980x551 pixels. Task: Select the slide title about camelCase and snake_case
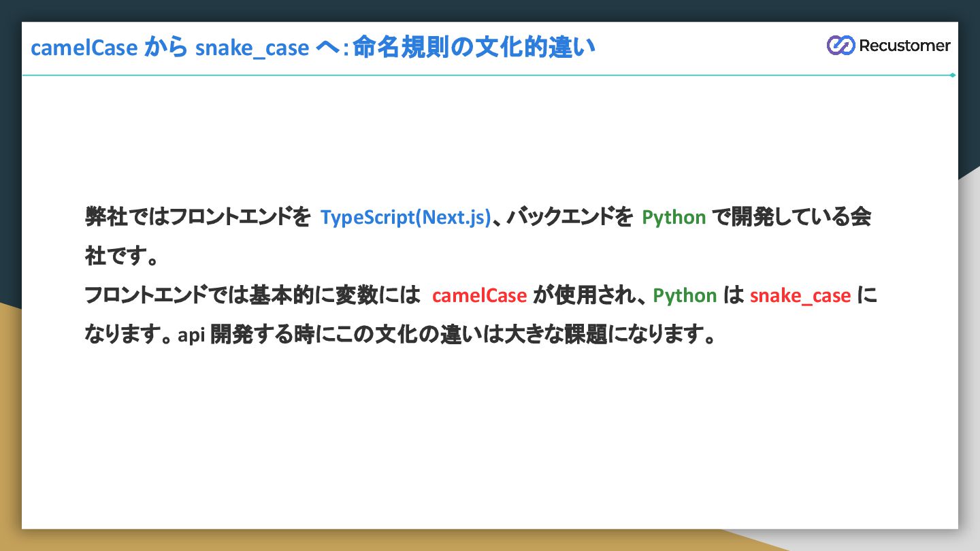click(x=313, y=48)
